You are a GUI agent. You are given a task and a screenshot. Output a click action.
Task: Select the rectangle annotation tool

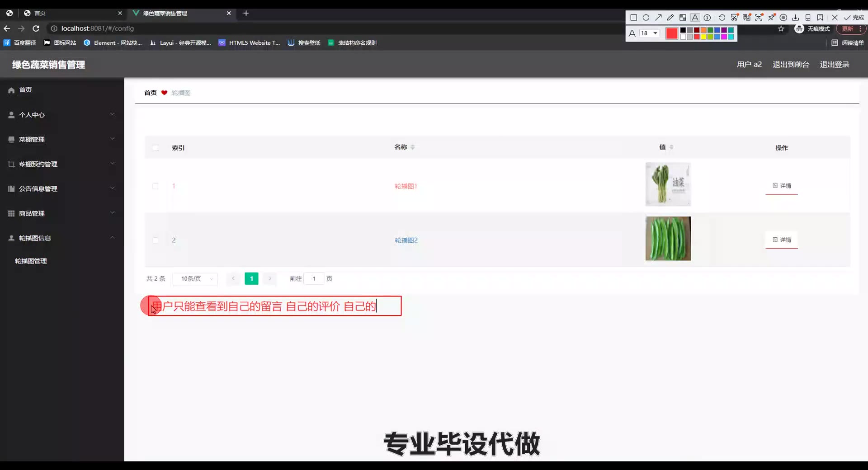tap(634, 18)
